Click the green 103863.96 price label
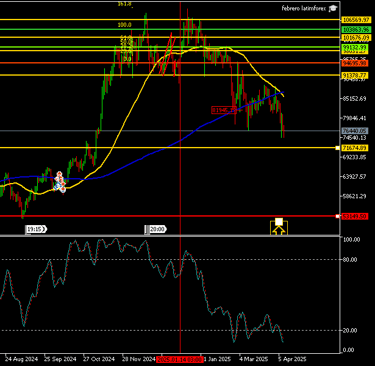The width and height of the screenshot is (375, 366). point(356,29)
